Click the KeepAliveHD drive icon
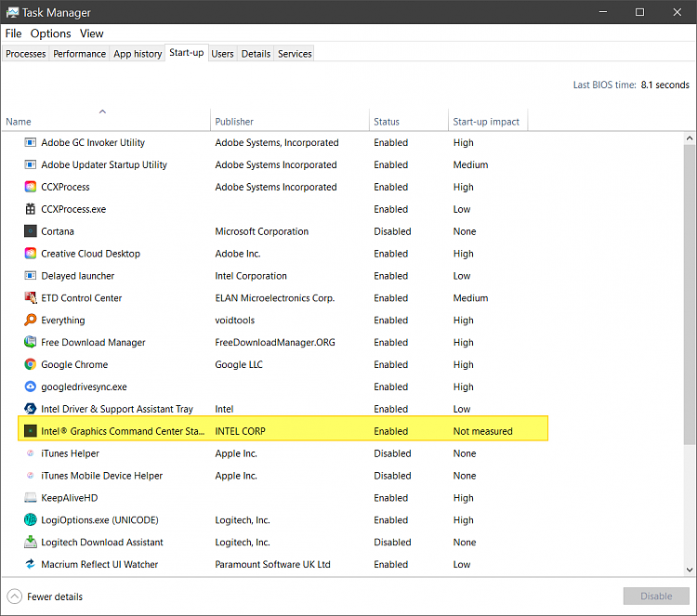Screen dimensions: 697x616 (x=31, y=498)
